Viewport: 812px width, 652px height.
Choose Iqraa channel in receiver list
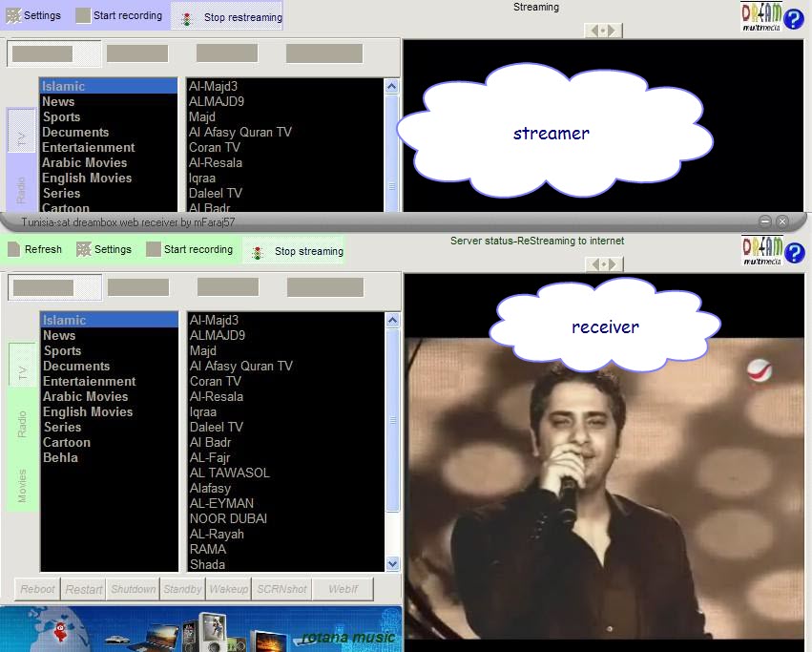[x=286, y=412]
